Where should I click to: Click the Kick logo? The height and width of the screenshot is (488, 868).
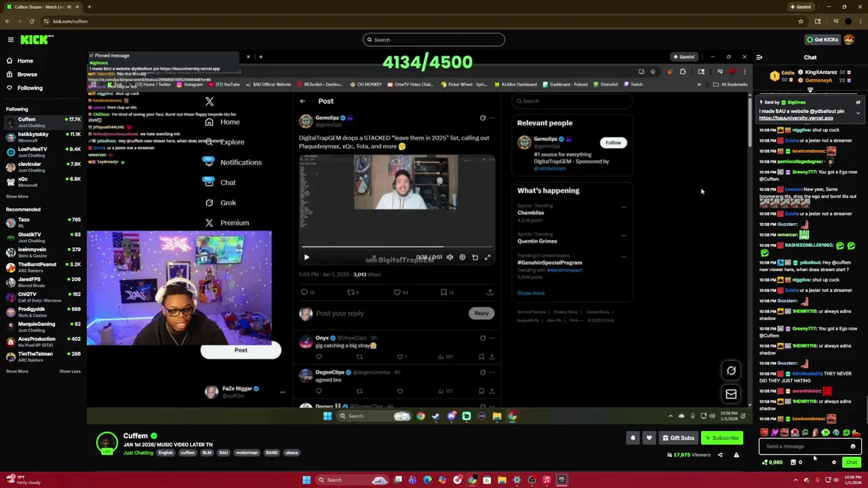pyautogui.click(x=34, y=40)
